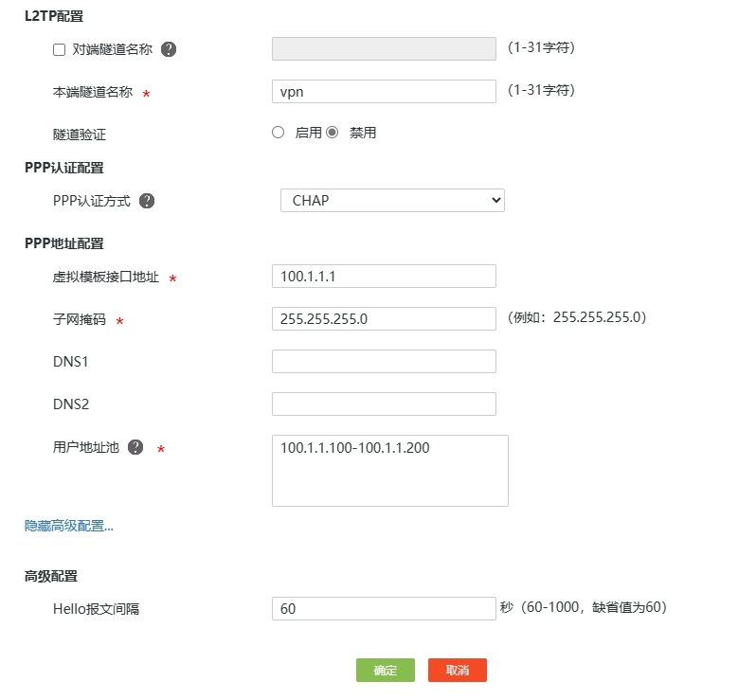Click the 对端隧道名称 label text

[x=113, y=49]
